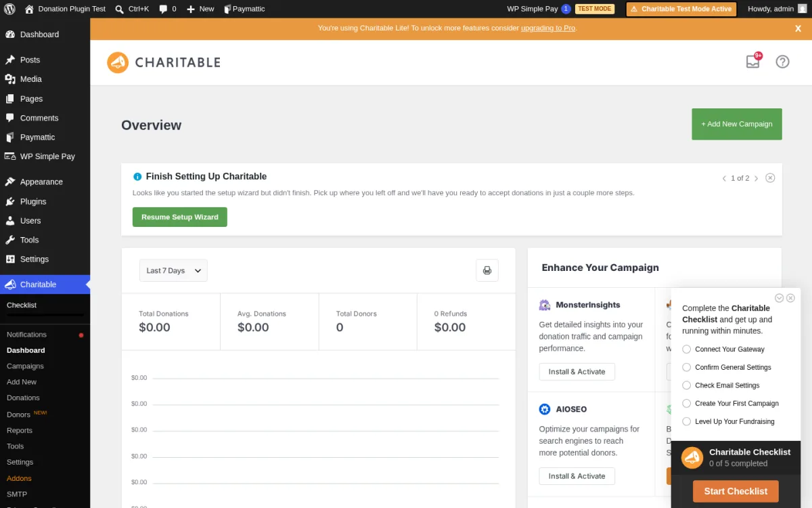Click the Add New Campaign button
Viewport: 812px width, 508px height.
click(737, 124)
